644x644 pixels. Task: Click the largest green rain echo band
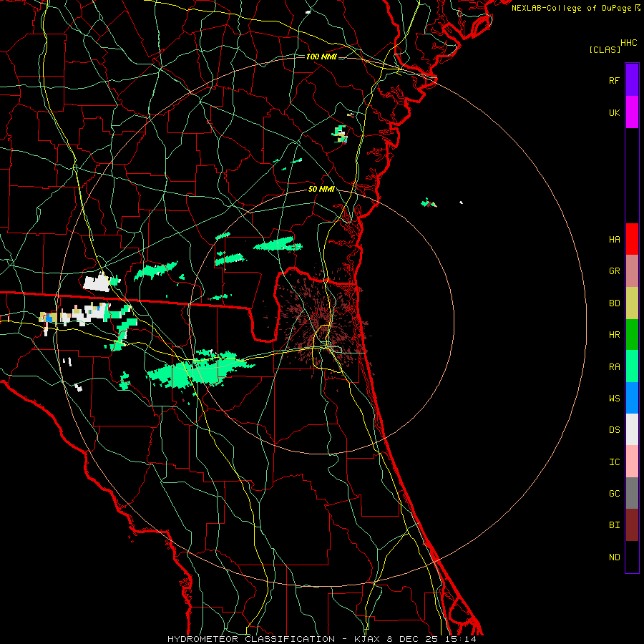[x=199, y=369]
